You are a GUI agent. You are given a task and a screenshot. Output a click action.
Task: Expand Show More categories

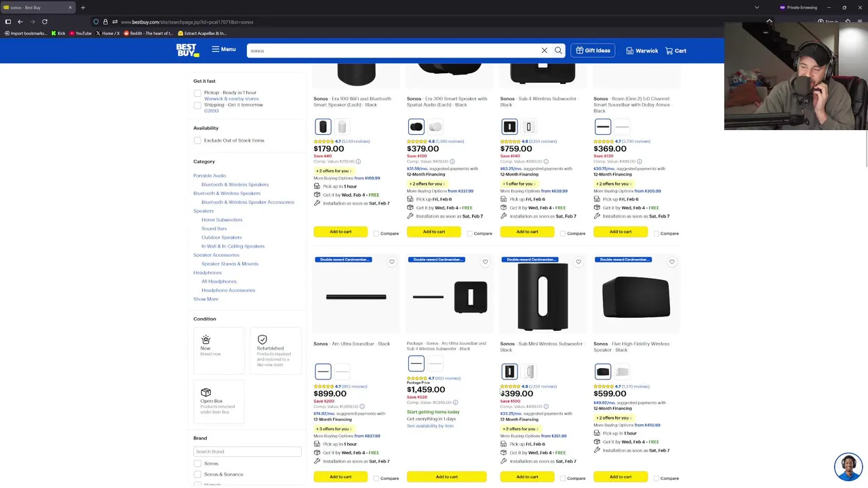[206, 299]
